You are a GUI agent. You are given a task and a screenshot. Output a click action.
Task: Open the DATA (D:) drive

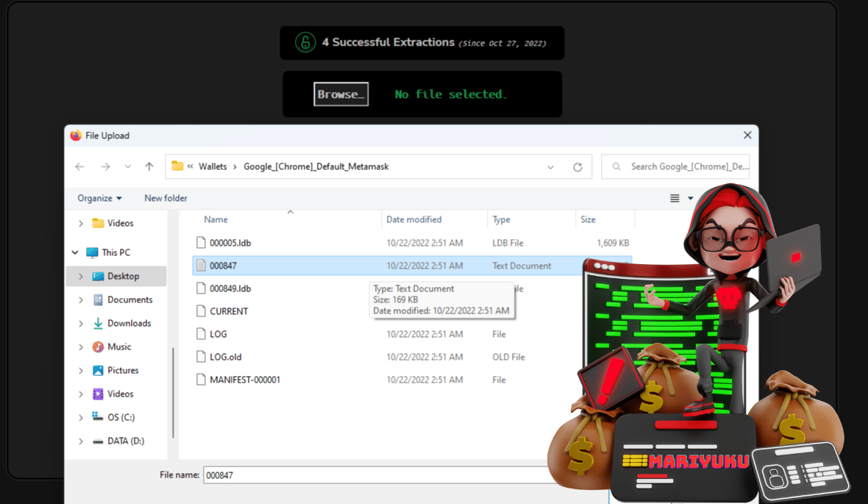(x=125, y=441)
